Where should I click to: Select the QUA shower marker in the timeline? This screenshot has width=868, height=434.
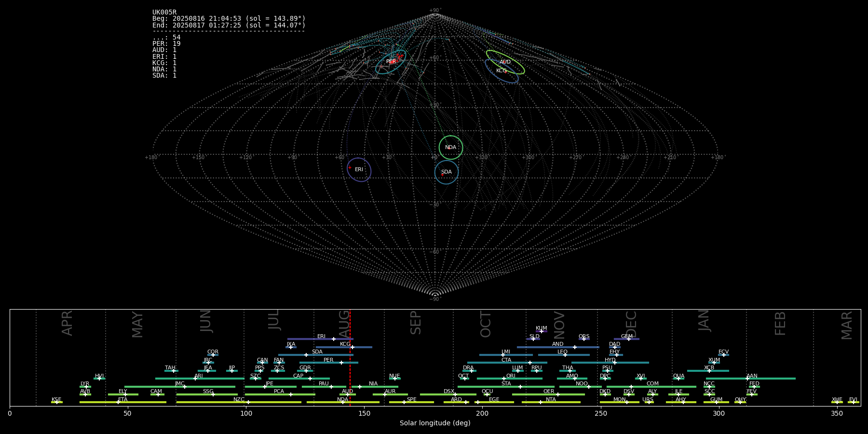point(678,379)
